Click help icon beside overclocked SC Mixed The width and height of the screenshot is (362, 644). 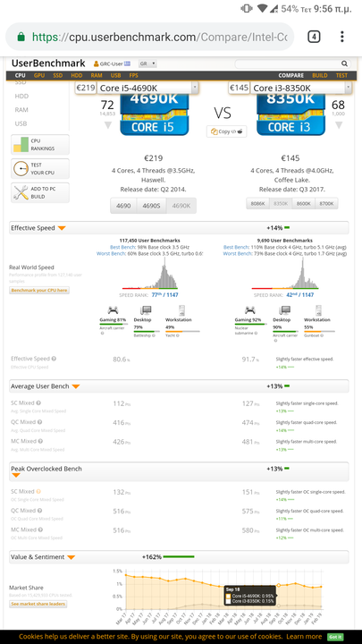click(38, 491)
